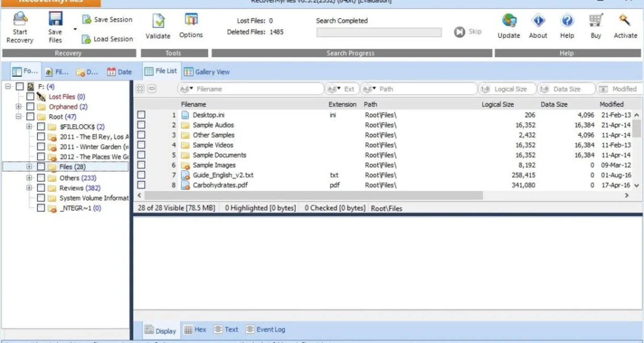Select the Gallery View tab
Image resolution: width=644 pixels, height=343 pixels.
[x=207, y=72]
